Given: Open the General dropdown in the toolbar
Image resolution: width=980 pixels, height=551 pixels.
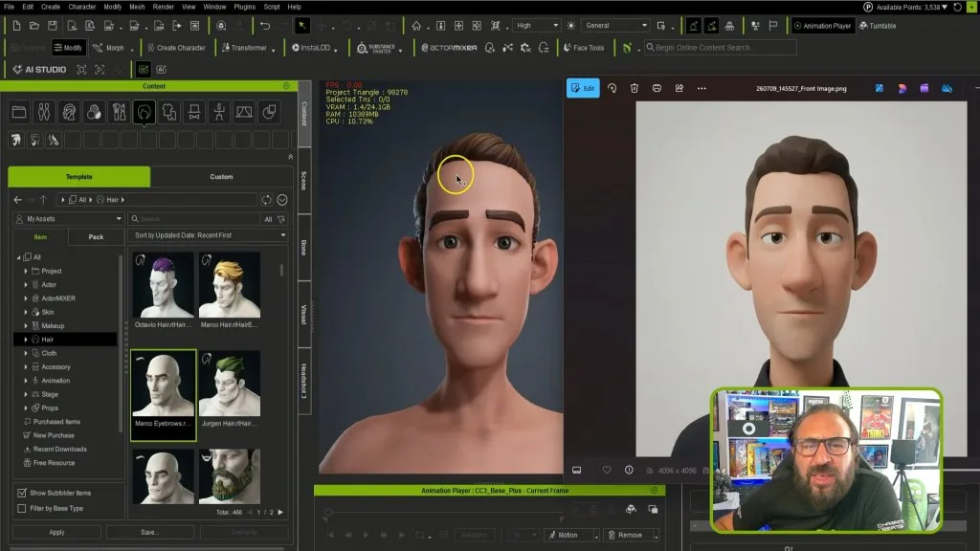Looking at the screenshot, I should (x=615, y=26).
